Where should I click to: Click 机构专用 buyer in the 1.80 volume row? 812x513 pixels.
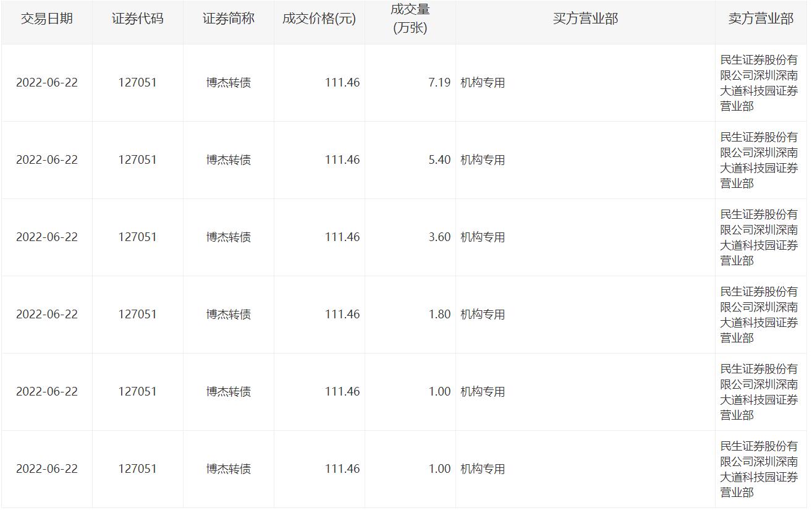pos(483,314)
